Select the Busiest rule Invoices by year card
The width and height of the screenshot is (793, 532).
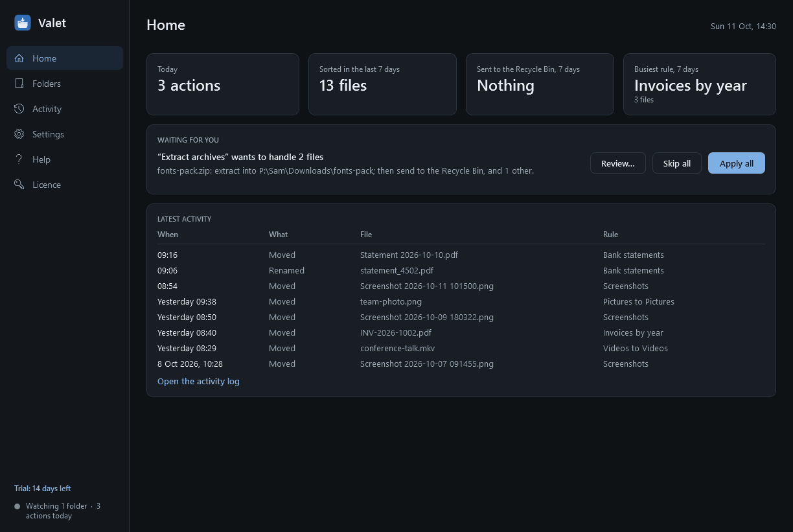pyautogui.click(x=700, y=84)
